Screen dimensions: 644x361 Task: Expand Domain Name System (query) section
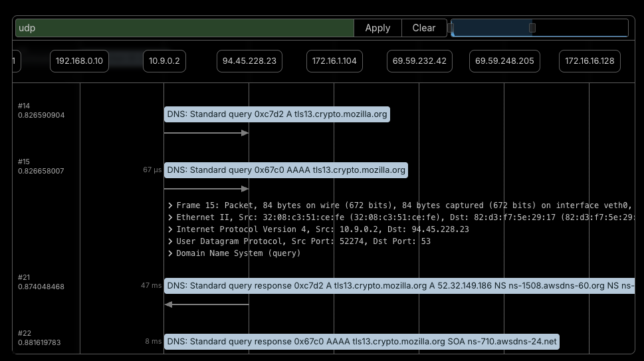pyautogui.click(x=171, y=253)
